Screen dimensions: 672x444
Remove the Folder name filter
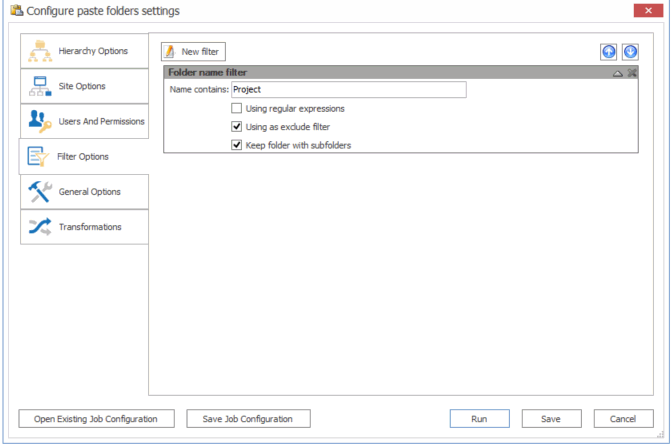(631, 73)
